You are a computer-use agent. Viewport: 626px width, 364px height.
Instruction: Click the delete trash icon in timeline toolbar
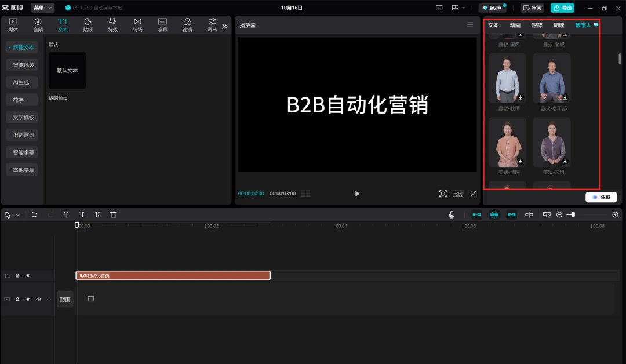[x=113, y=214]
